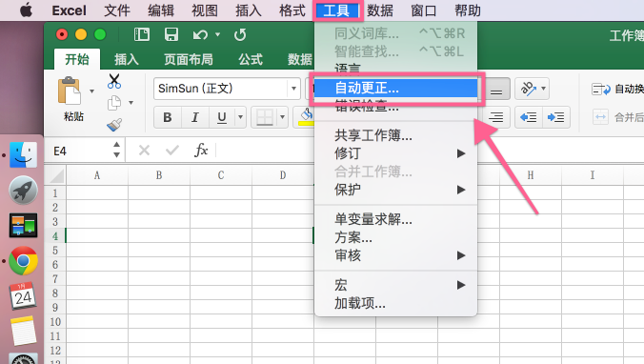The image size is (644, 364).
Task: Click the Format Painter brush icon
Action: [x=114, y=125]
